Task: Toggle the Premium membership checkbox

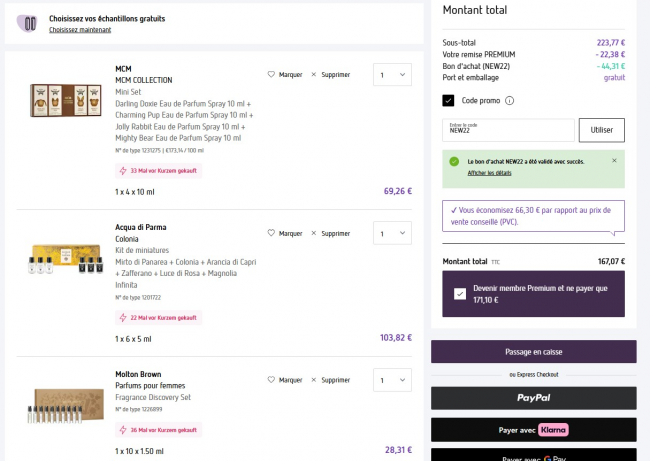Action: click(x=459, y=294)
